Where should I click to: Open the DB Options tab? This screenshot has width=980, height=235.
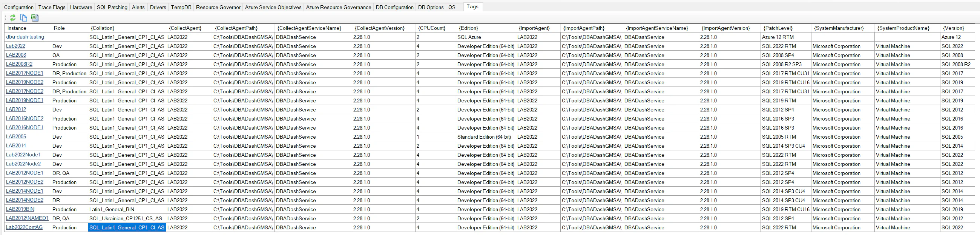431,7
